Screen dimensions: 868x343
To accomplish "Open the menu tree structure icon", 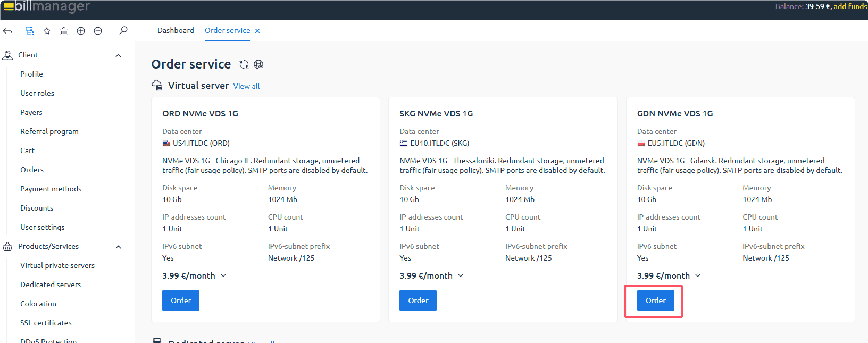I will (x=30, y=31).
